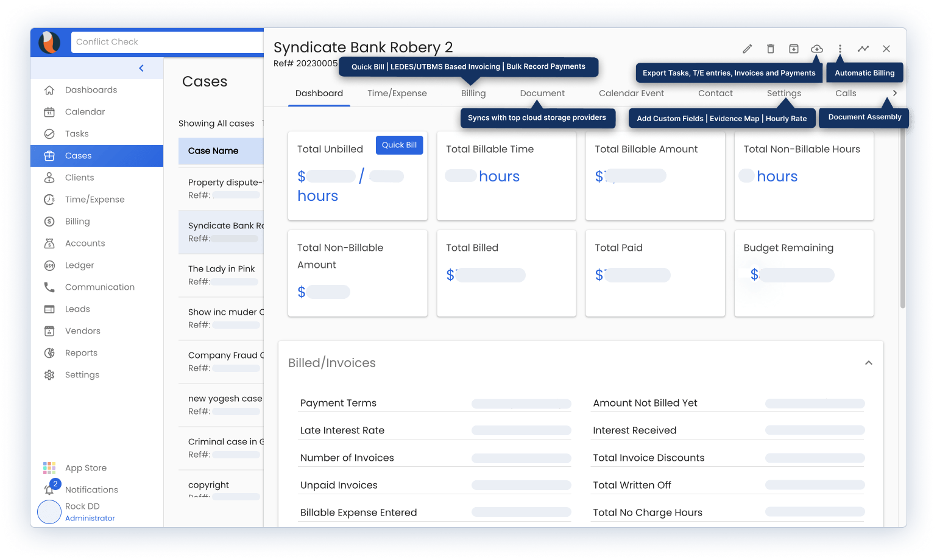
Task: Open the Administrator profile link
Action: [90, 518]
